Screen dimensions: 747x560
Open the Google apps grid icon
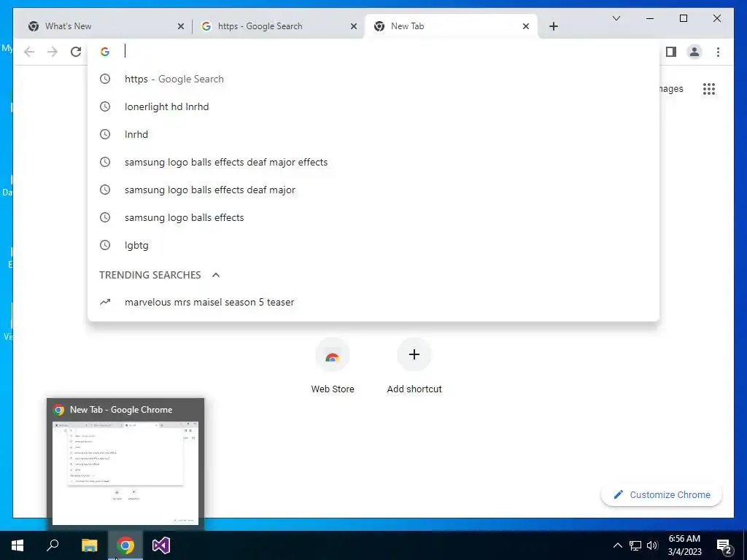[x=709, y=88]
